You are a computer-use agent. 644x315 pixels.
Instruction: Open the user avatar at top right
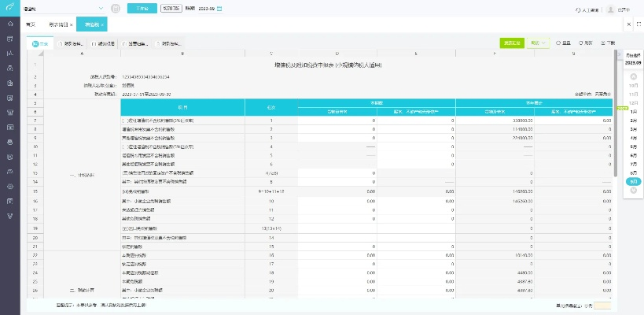coord(611,9)
